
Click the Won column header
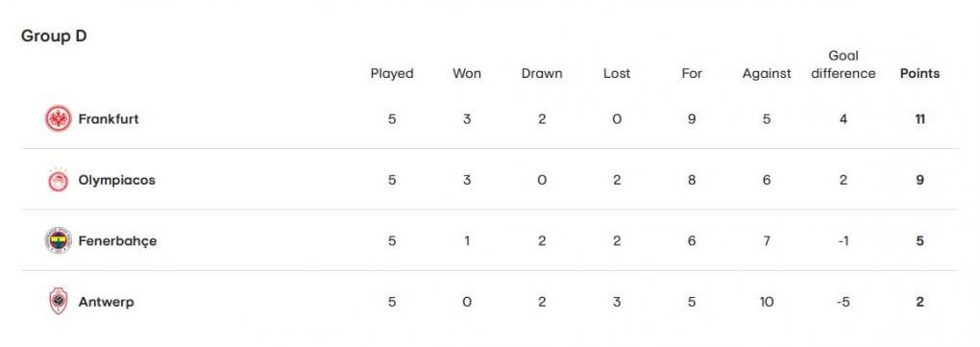tap(467, 74)
